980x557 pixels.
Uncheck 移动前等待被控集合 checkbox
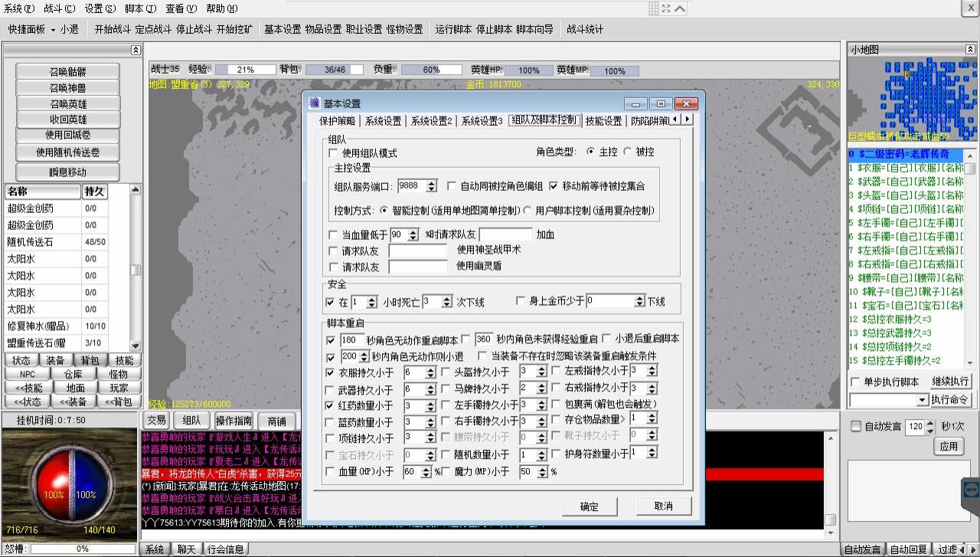tap(554, 186)
